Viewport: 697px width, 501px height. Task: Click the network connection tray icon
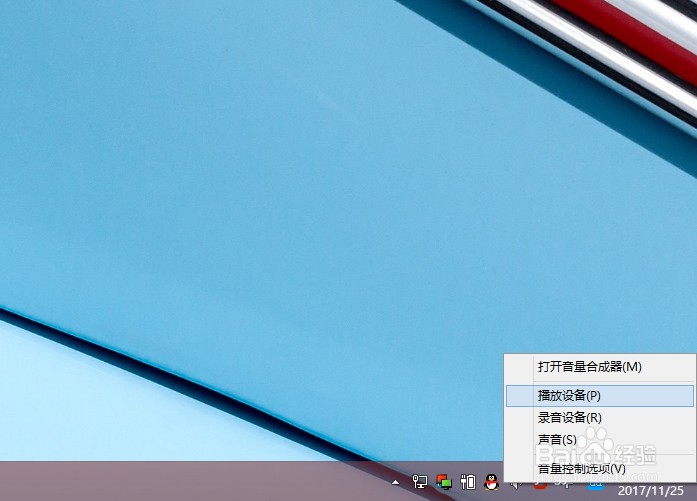point(420,482)
